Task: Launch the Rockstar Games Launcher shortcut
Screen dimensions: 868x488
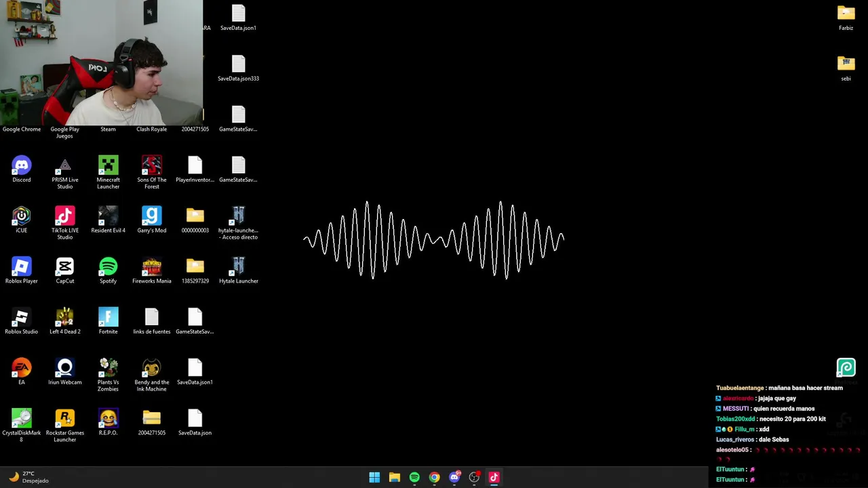Action: pos(65,426)
